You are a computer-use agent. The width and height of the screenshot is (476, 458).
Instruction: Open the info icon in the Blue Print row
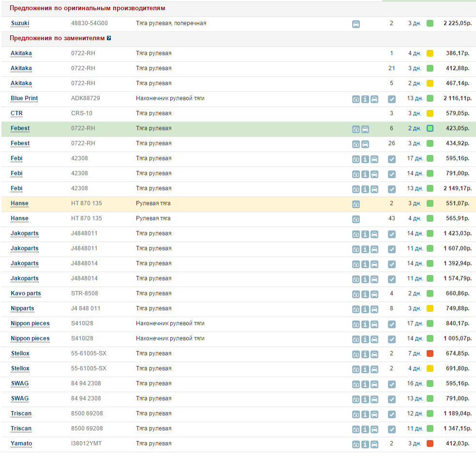click(x=365, y=99)
